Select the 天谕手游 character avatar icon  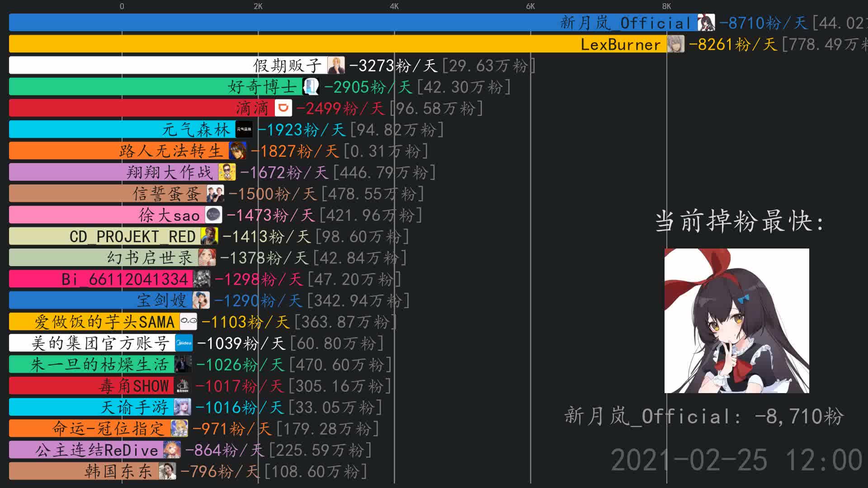click(x=181, y=407)
